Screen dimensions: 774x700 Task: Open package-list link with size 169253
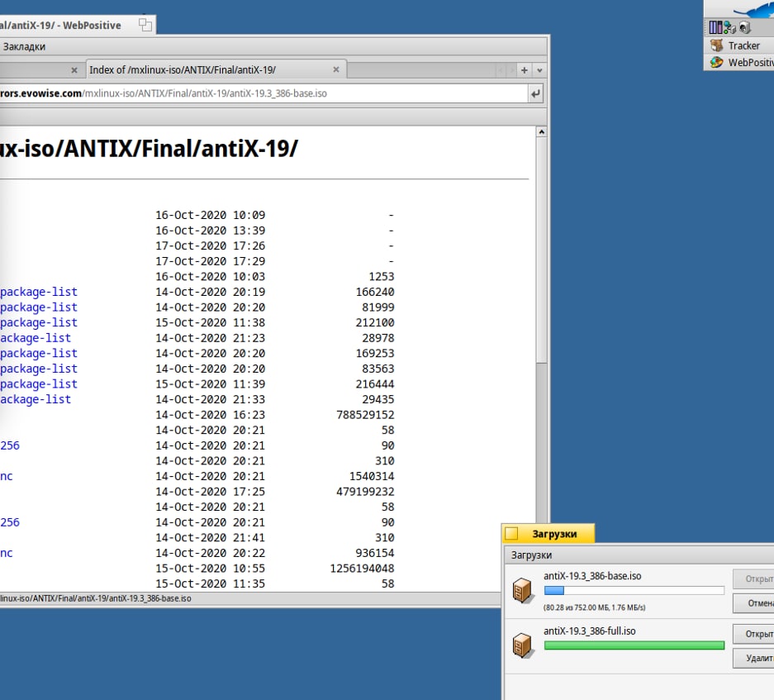(x=39, y=353)
